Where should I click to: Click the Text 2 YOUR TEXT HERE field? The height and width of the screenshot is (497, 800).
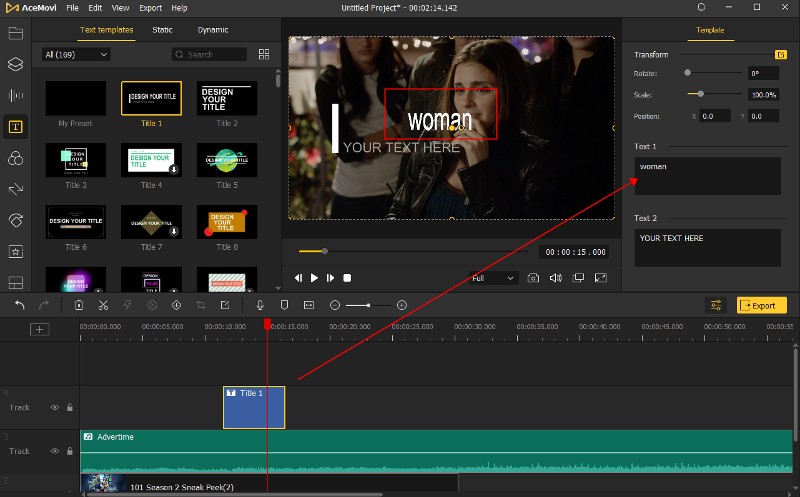click(x=707, y=247)
